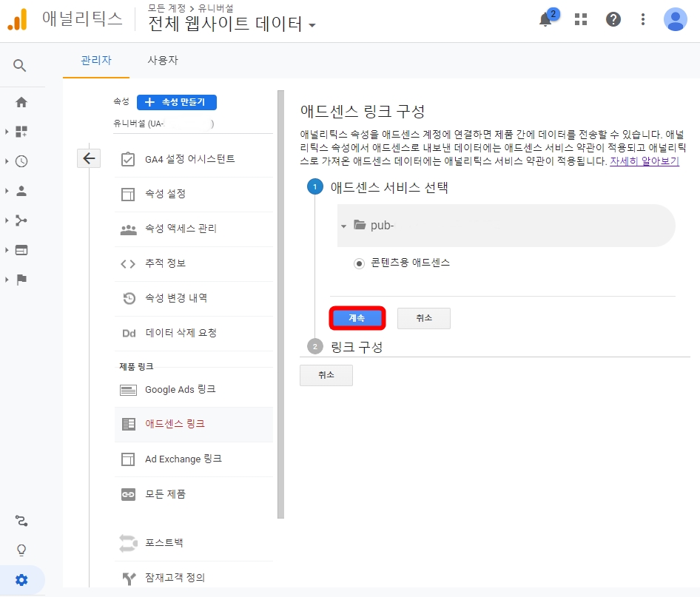Viewport: 700px width, 597px height.
Task: Click the Analytics home icon in left navigation
Action: coord(22,100)
